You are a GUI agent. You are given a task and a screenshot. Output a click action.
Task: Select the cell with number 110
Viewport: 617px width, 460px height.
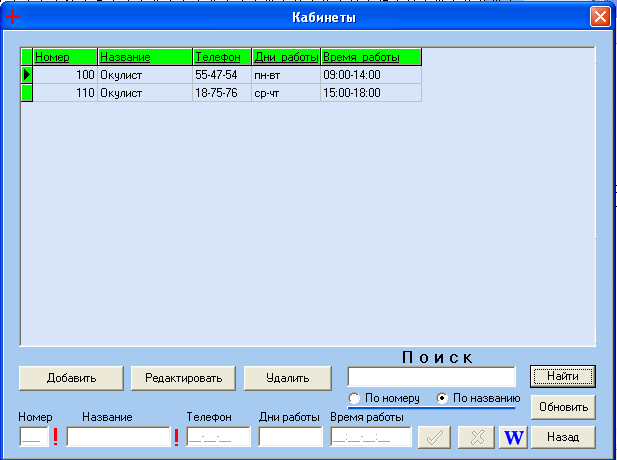(65, 93)
